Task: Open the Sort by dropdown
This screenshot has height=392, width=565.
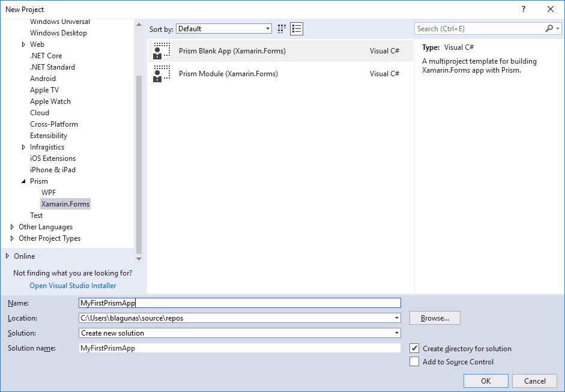Action: (224, 29)
